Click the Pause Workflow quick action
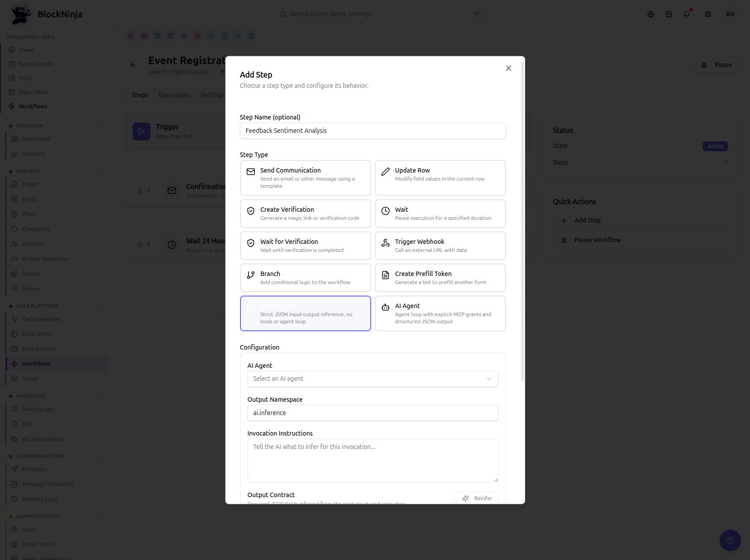Viewport: 750px width, 560px height. point(640,240)
